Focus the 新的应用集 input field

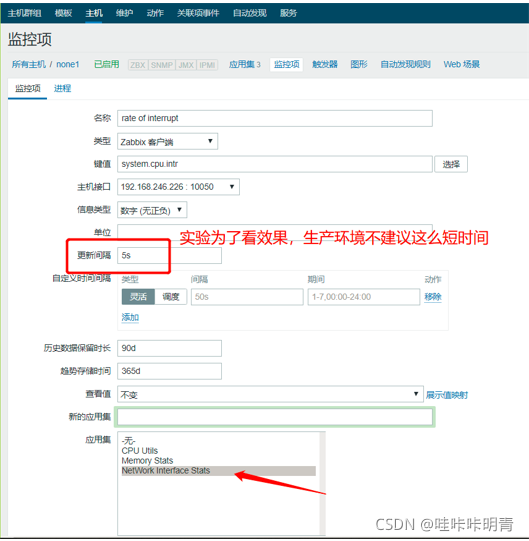pos(275,417)
